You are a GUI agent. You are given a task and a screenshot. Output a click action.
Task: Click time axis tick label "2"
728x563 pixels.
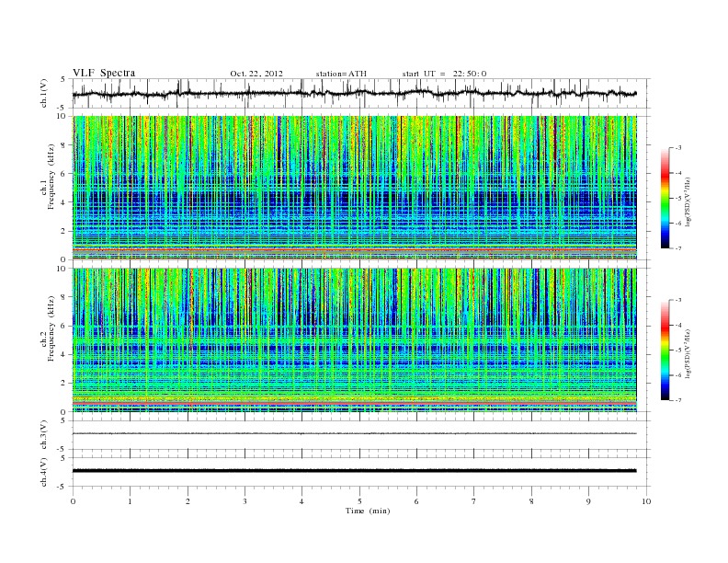coord(188,502)
